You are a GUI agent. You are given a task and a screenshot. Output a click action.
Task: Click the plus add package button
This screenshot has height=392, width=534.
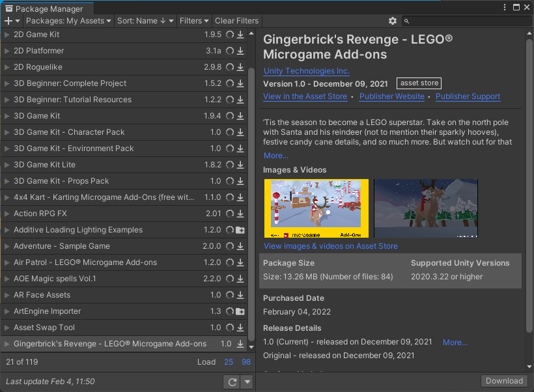[x=12, y=21]
